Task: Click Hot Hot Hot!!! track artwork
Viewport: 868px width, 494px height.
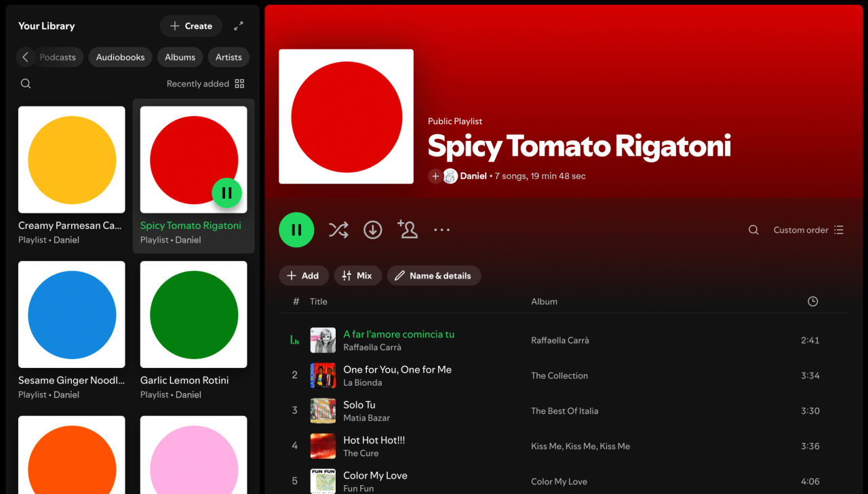Action: click(323, 446)
